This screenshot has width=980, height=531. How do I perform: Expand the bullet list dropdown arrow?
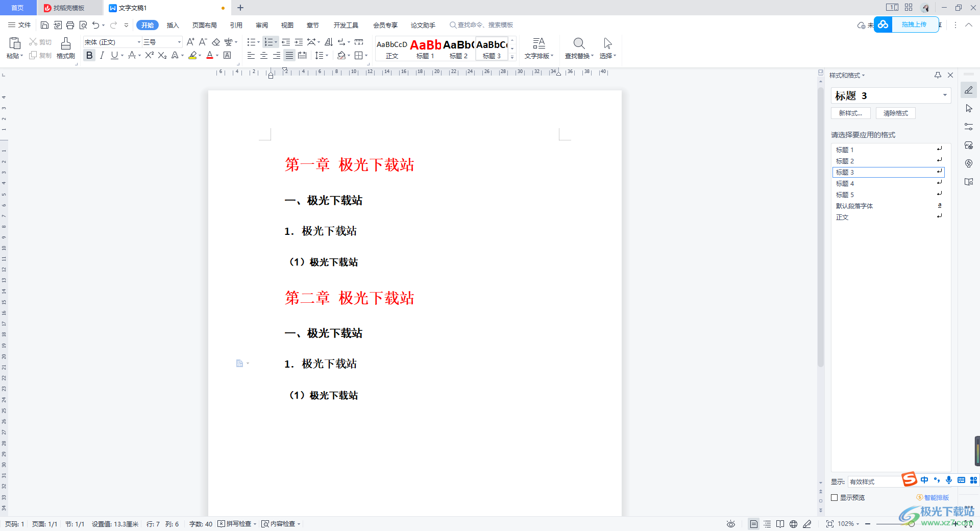point(258,42)
